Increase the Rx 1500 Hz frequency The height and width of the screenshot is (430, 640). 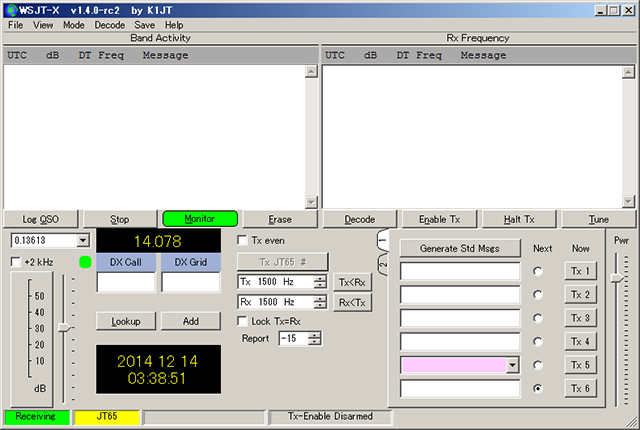click(x=320, y=299)
